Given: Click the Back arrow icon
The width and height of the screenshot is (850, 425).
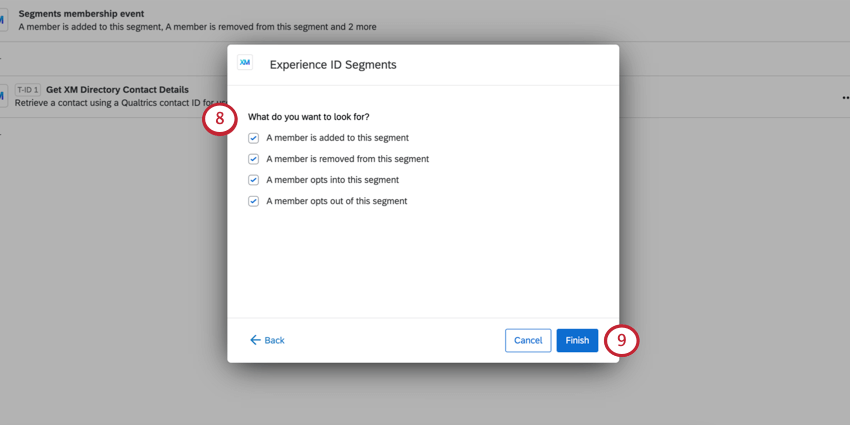Looking at the screenshot, I should click(x=255, y=341).
